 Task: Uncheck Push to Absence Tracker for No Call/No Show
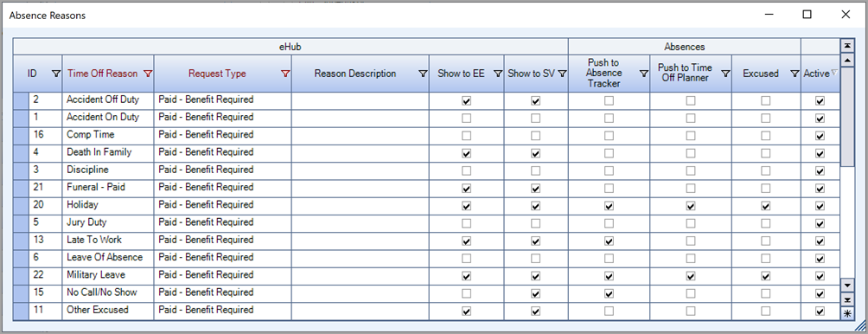point(609,293)
